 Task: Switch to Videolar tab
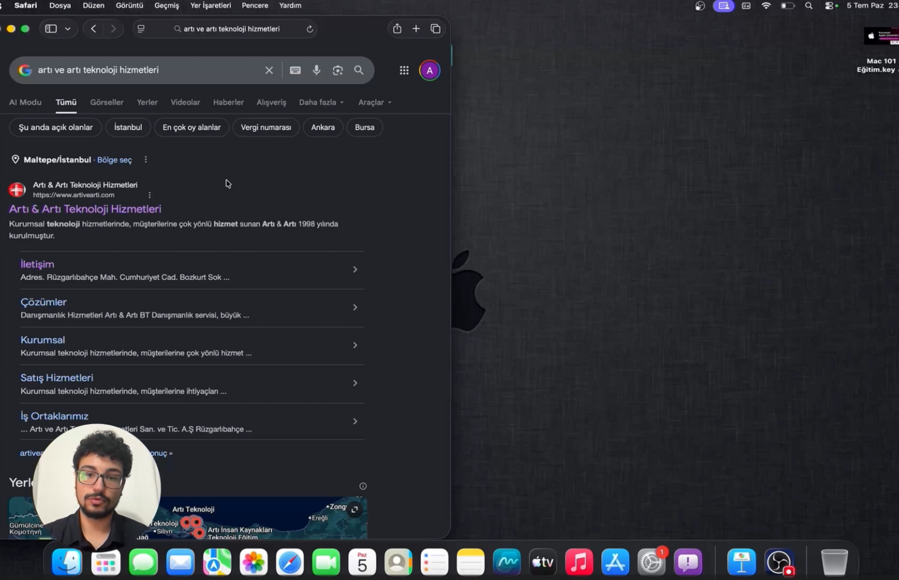coord(185,102)
